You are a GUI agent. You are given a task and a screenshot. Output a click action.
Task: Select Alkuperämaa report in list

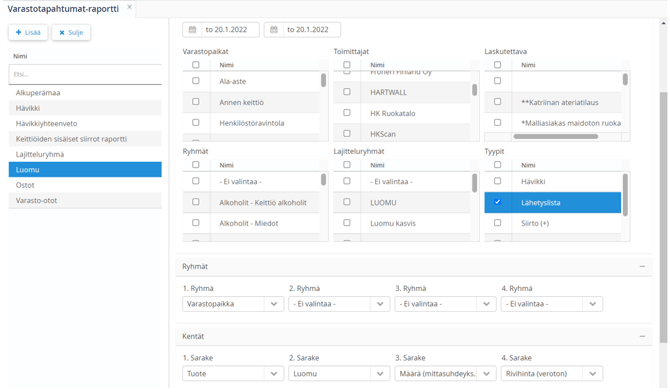pyautogui.click(x=85, y=93)
